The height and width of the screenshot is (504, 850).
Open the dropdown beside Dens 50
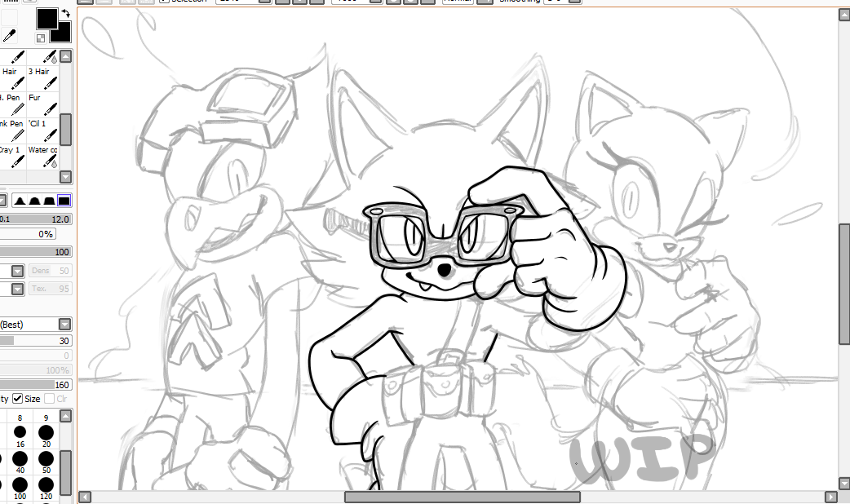17,271
